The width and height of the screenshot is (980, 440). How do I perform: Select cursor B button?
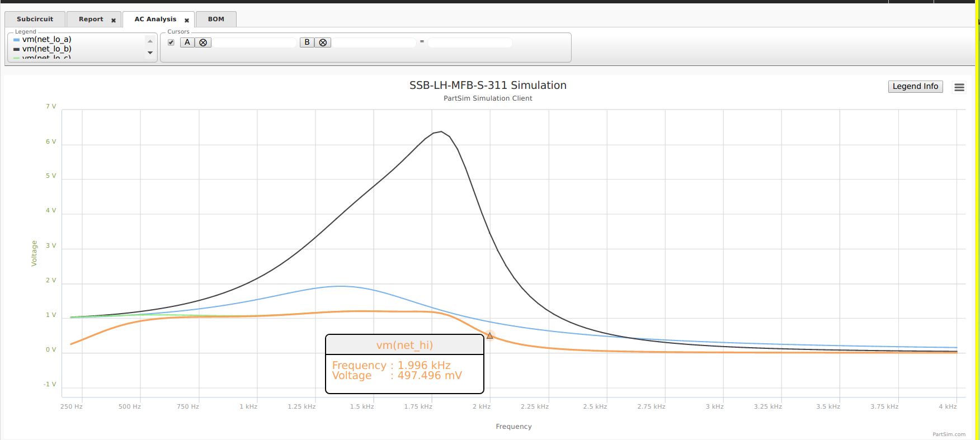point(307,42)
